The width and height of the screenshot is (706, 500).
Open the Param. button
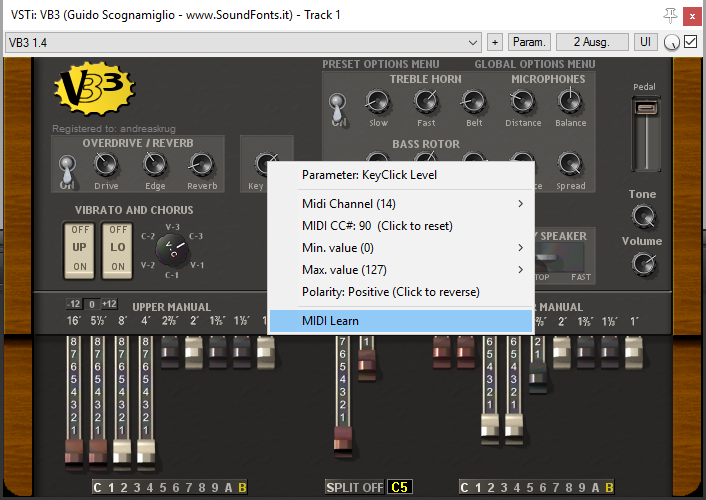pos(529,42)
